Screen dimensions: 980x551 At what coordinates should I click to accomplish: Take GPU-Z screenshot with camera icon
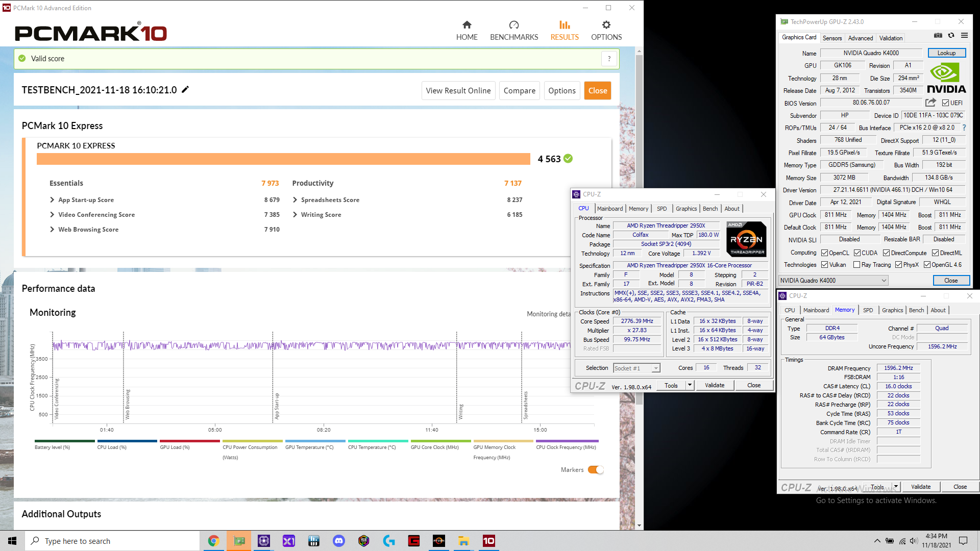pyautogui.click(x=938, y=35)
